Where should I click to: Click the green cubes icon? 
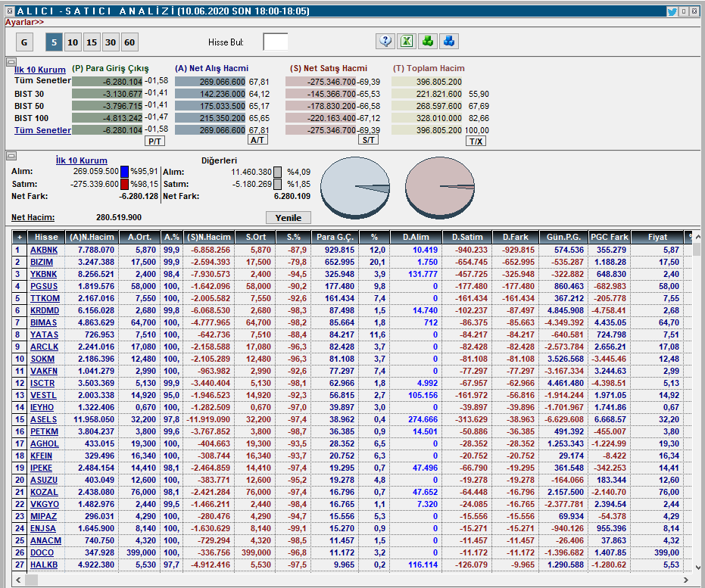(428, 42)
